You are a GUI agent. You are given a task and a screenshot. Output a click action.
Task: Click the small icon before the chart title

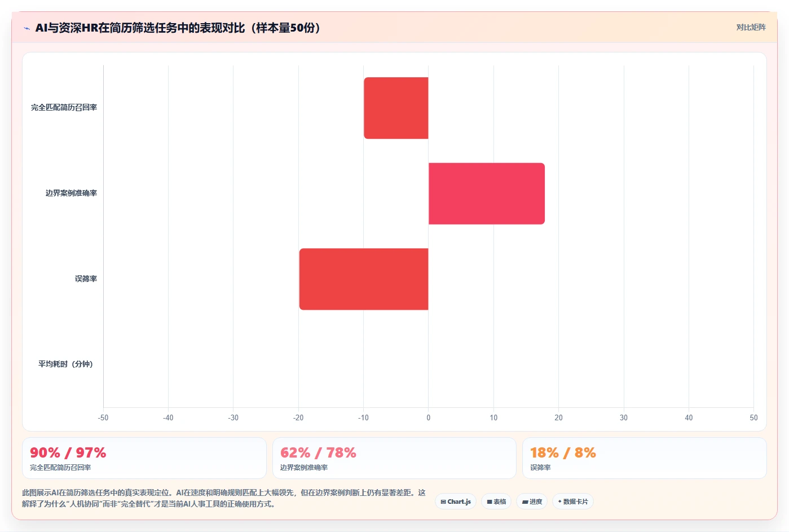pyautogui.click(x=27, y=28)
